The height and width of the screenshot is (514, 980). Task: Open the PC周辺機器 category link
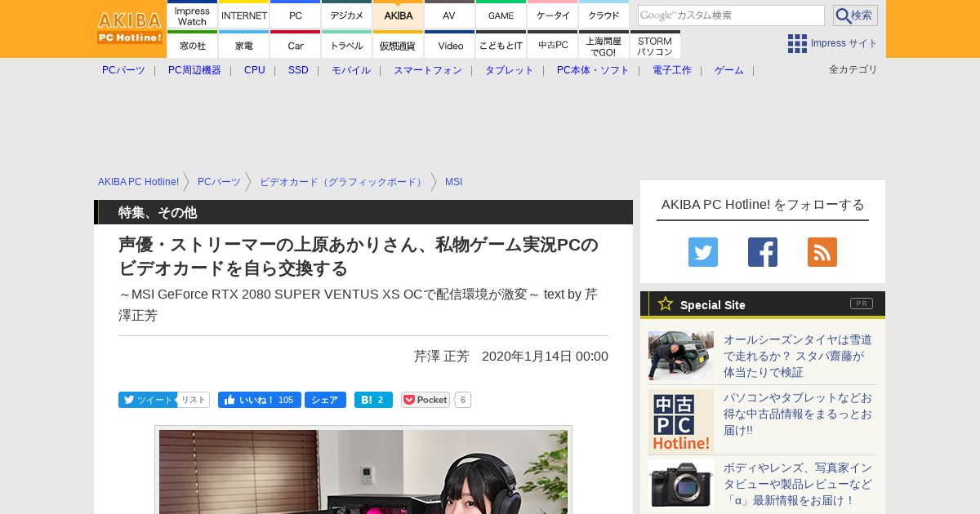(x=194, y=70)
